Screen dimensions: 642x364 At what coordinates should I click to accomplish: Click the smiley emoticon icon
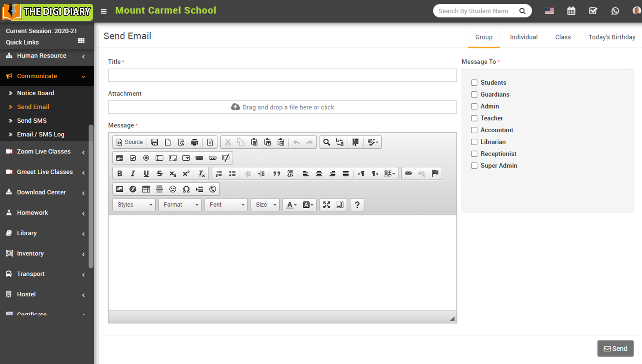(173, 189)
